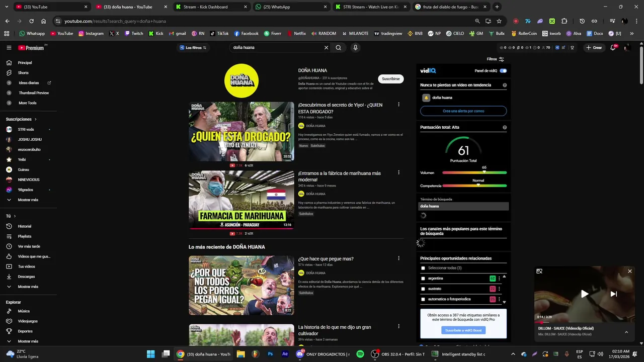644x362 pixels.
Task: Toggle the Panel de vidIQ switch
Action: [x=503, y=71]
